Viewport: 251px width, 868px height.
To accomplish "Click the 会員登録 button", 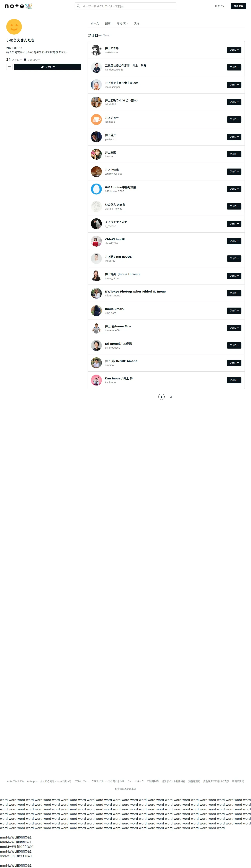I will 238,6.
